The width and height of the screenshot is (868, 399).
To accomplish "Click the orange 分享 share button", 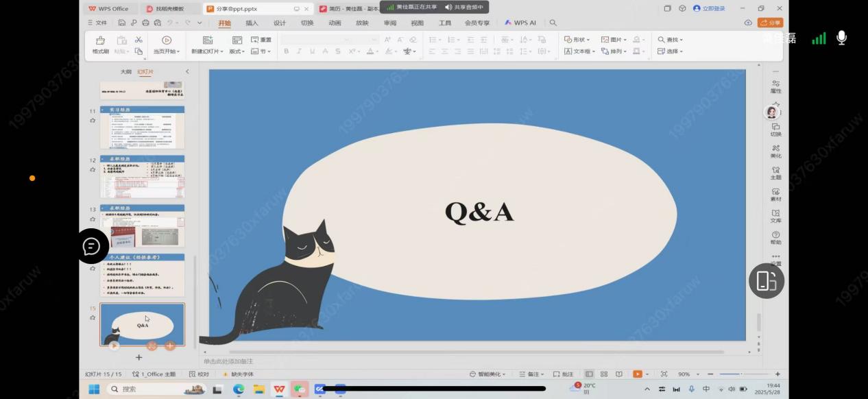I will (771, 23).
